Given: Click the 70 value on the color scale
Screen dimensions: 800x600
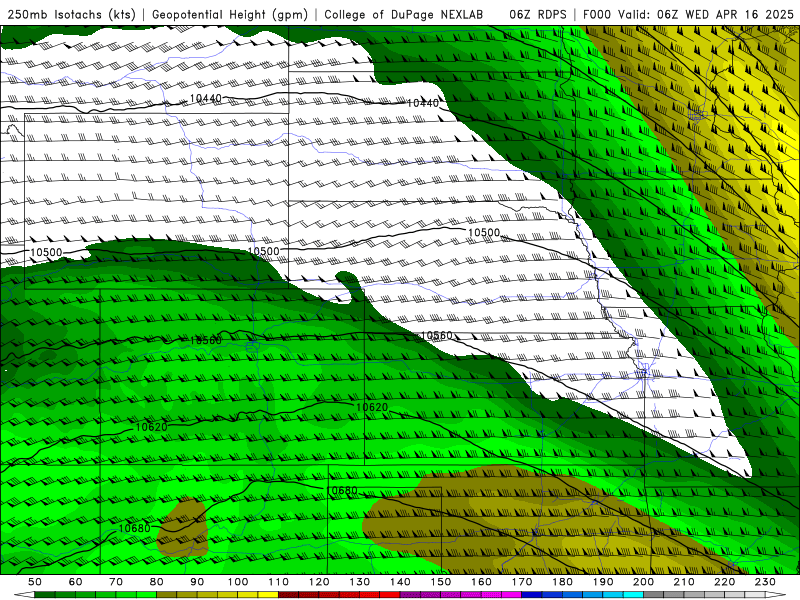Looking at the screenshot, I should click(116, 582).
